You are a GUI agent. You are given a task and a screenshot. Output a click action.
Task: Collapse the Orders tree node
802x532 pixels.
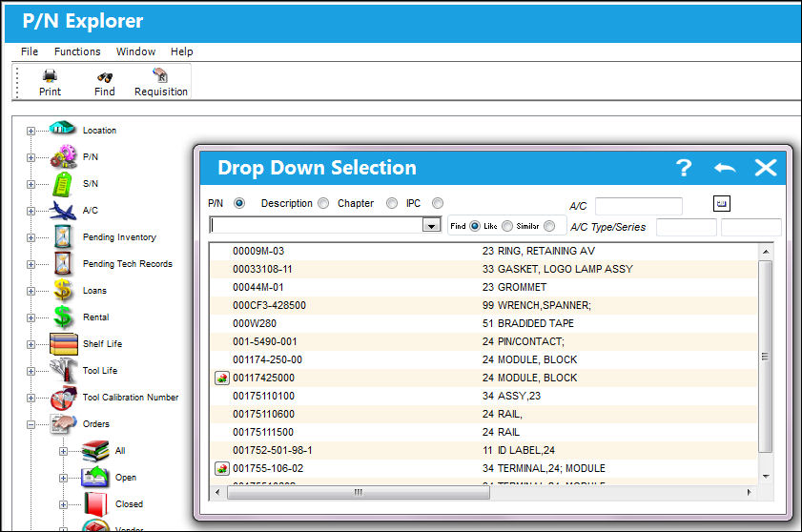[x=31, y=424]
